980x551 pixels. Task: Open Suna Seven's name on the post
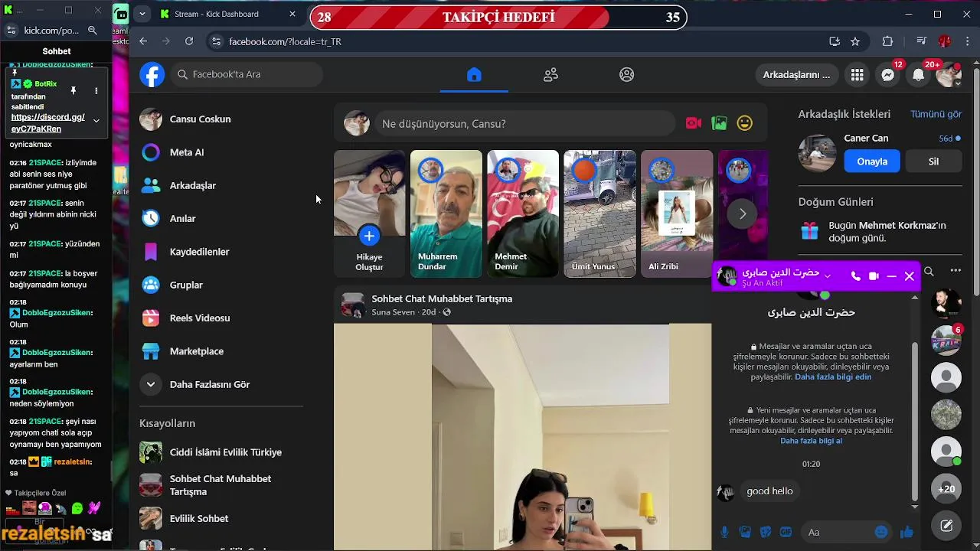click(x=393, y=312)
